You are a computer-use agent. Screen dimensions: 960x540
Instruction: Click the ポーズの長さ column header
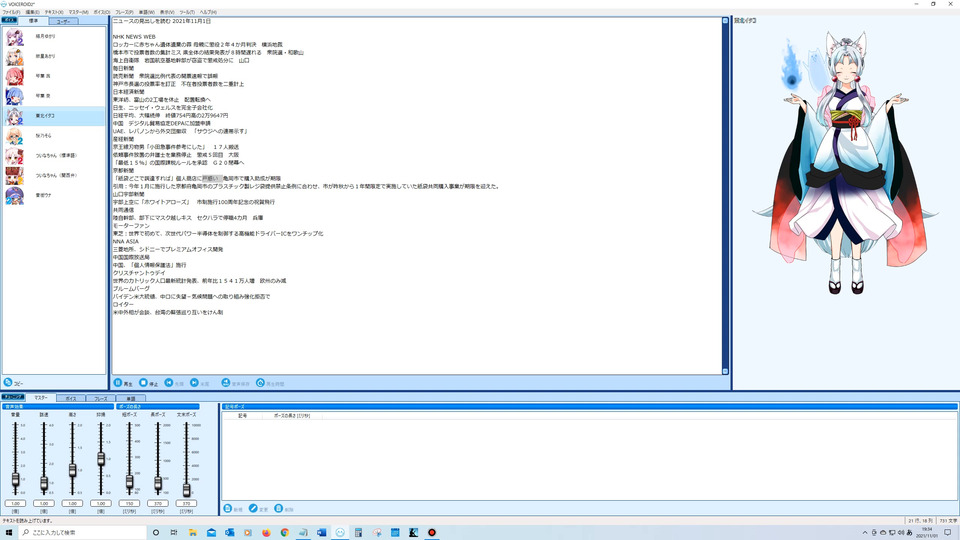click(292, 416)
